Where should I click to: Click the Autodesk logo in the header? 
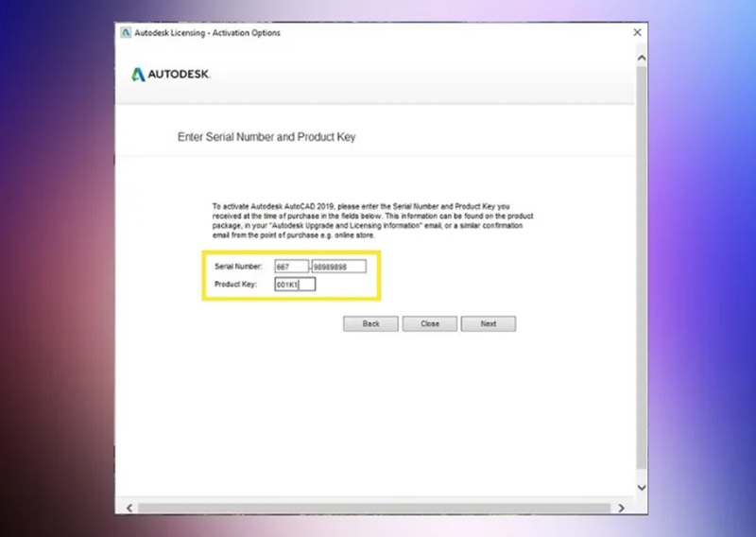pyautogui.click(x=171, y=75)
